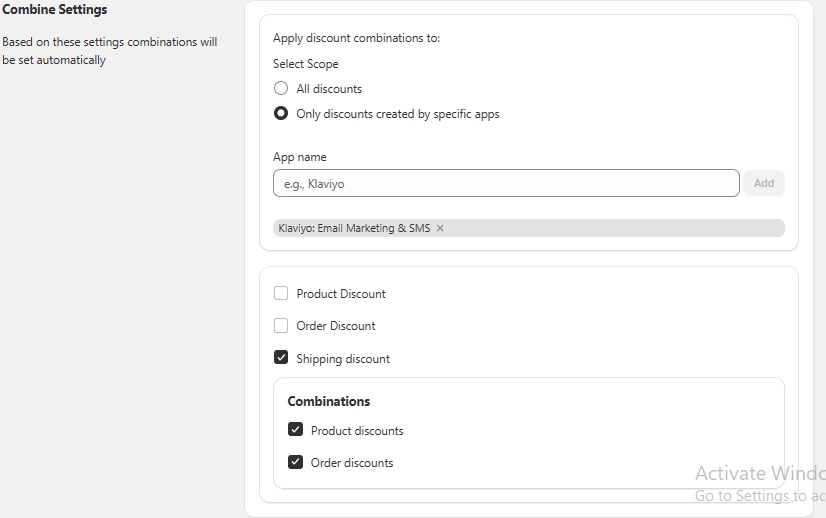Viewport: 826px width, 518px height.
Task: Untick Product discounts under Combinations
Action: tap(296, 429)
